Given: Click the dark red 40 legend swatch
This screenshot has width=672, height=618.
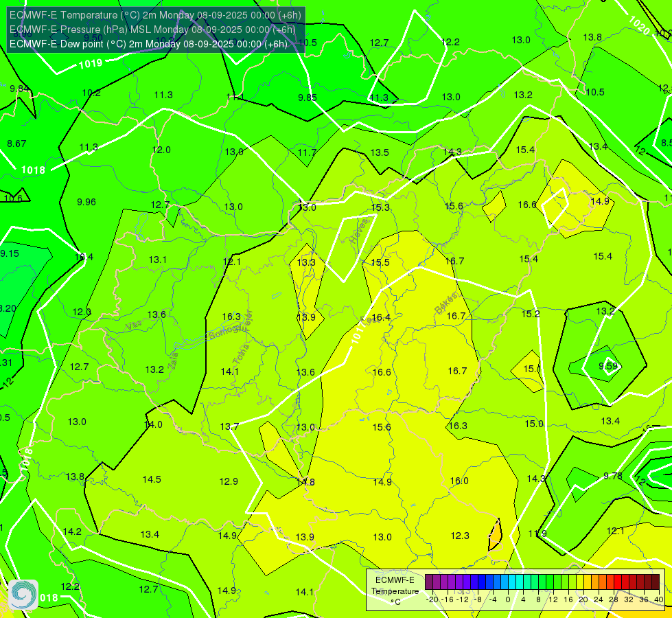Looking at the screenshot, I should (x=656, y=582).
